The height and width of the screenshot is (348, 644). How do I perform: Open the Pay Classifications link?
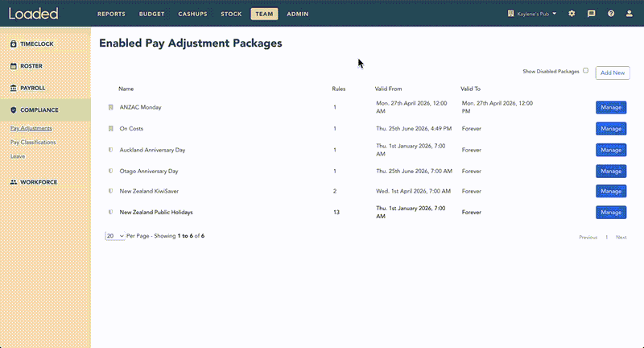pos(33,142)
